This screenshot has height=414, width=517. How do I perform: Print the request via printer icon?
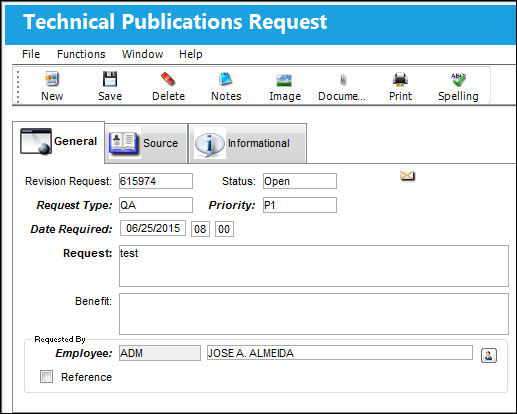tap(400, 80)
